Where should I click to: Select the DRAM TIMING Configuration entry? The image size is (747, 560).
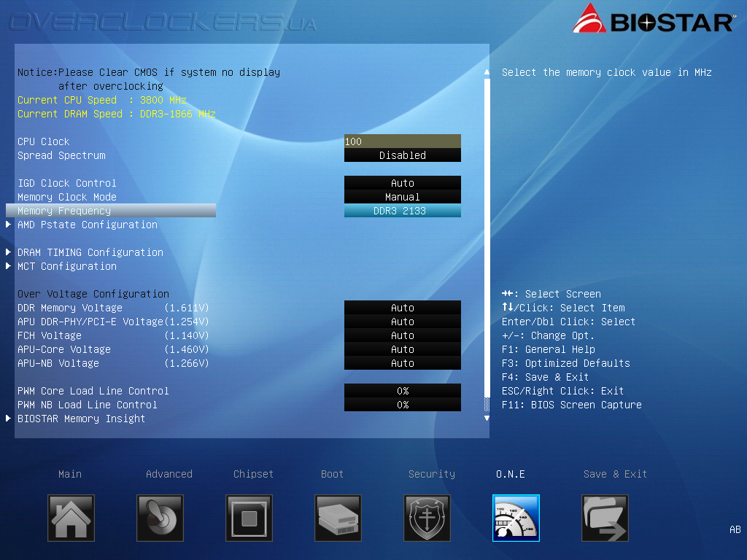click(x=90, y=252)
